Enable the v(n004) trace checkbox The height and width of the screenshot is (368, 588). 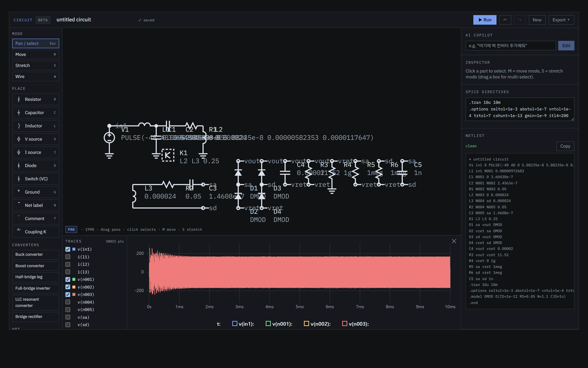(68, 302)
